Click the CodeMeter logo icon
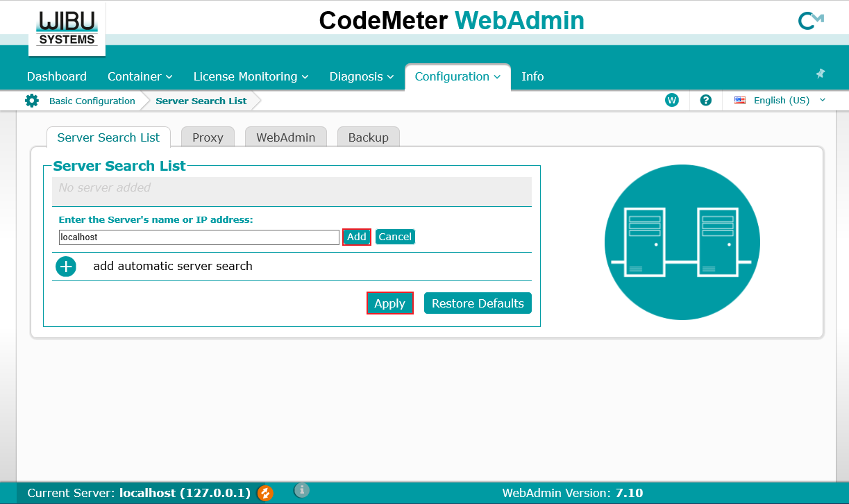 pos(810,22)
